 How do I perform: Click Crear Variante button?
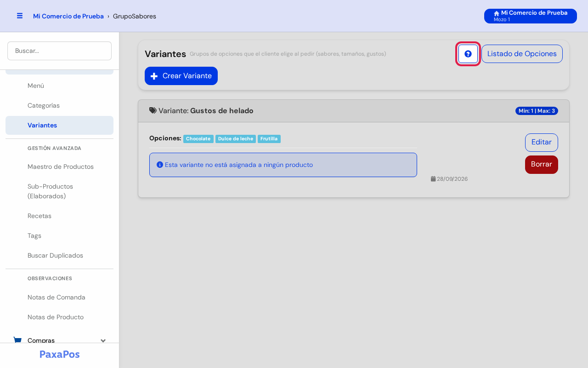point(181,76)
